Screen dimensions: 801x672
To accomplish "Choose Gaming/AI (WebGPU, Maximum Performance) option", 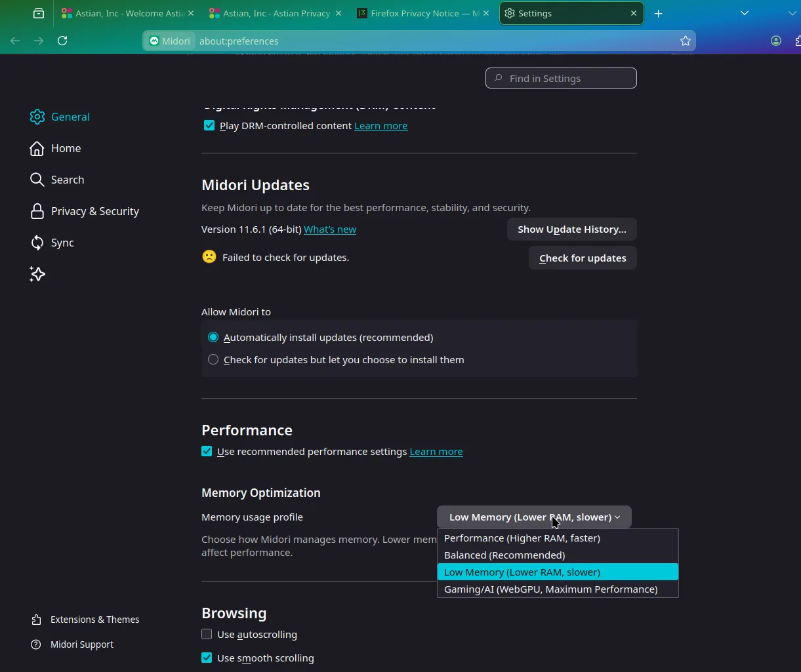I will coord(558,589).
